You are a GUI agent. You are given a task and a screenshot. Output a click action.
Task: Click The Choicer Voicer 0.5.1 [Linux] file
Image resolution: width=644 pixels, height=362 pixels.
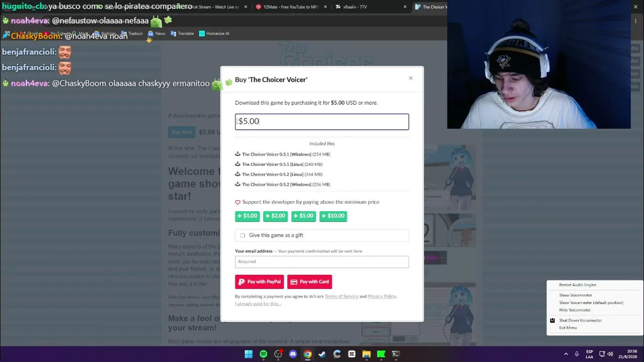point(273,164)
